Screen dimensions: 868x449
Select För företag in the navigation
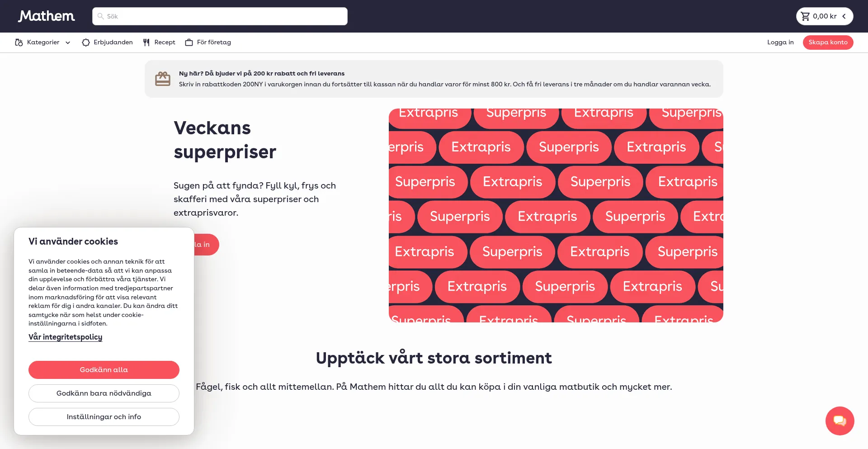214,43
